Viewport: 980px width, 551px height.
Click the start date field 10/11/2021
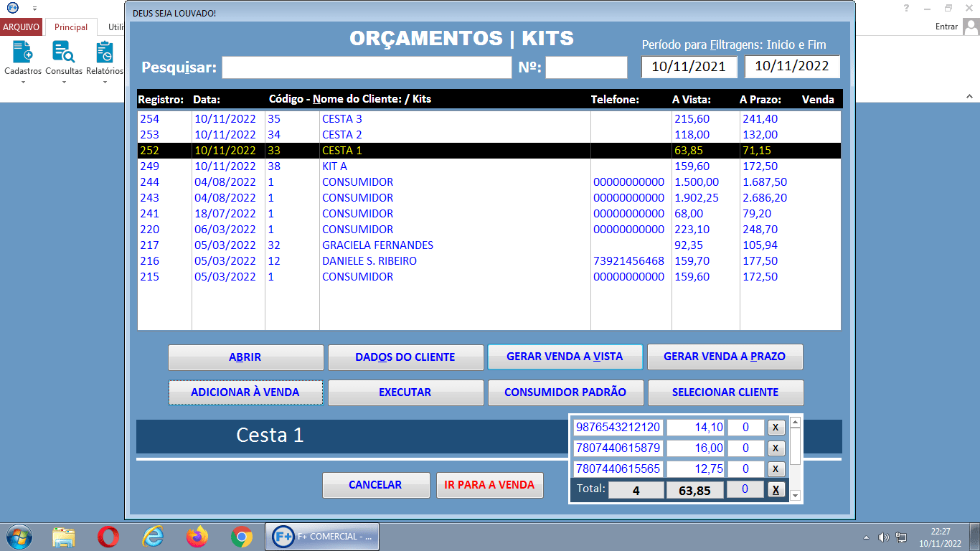(x=689, y=67)
